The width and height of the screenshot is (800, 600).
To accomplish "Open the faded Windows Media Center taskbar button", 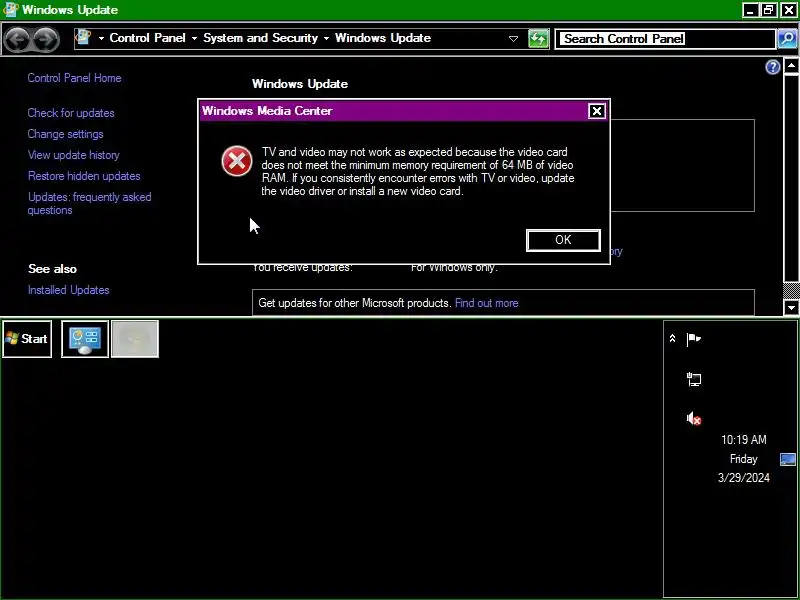I will [x=135, y=339].
